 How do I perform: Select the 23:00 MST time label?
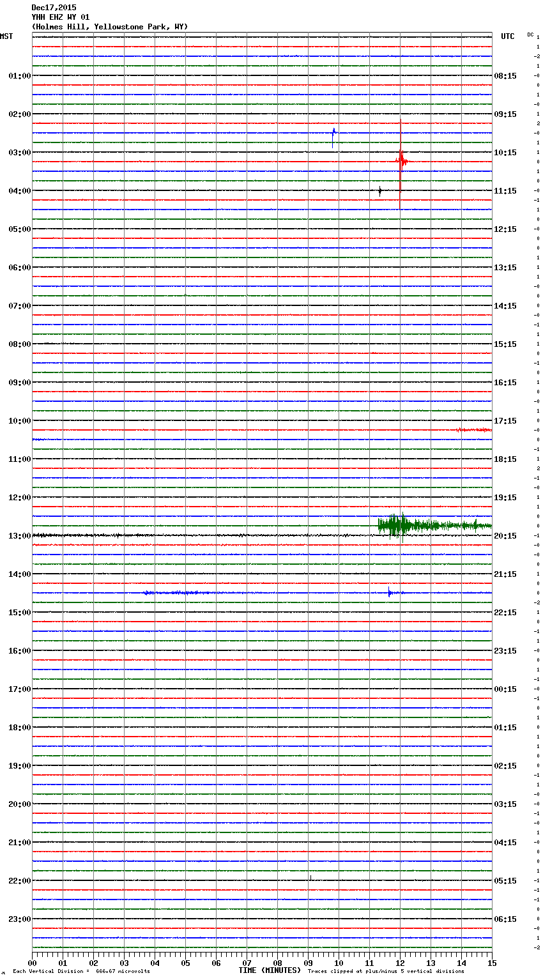20,919
